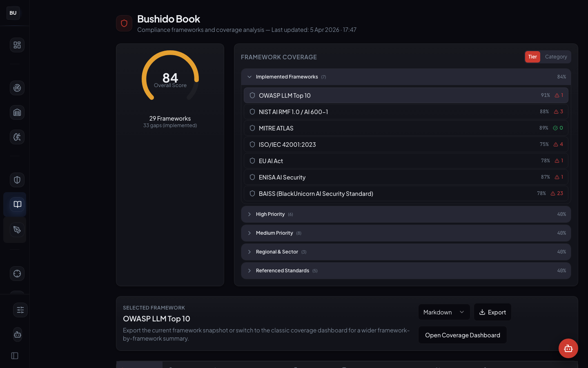Open the red floating robot assistant button

coord(568,348)
